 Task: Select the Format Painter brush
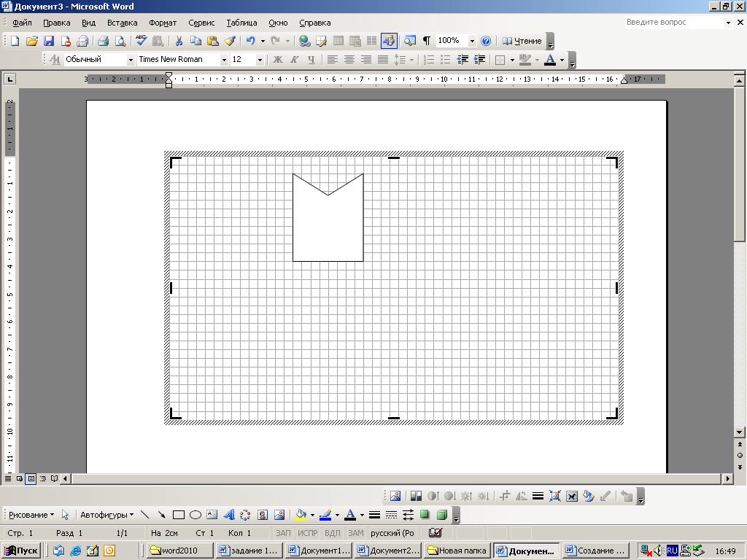230,41
